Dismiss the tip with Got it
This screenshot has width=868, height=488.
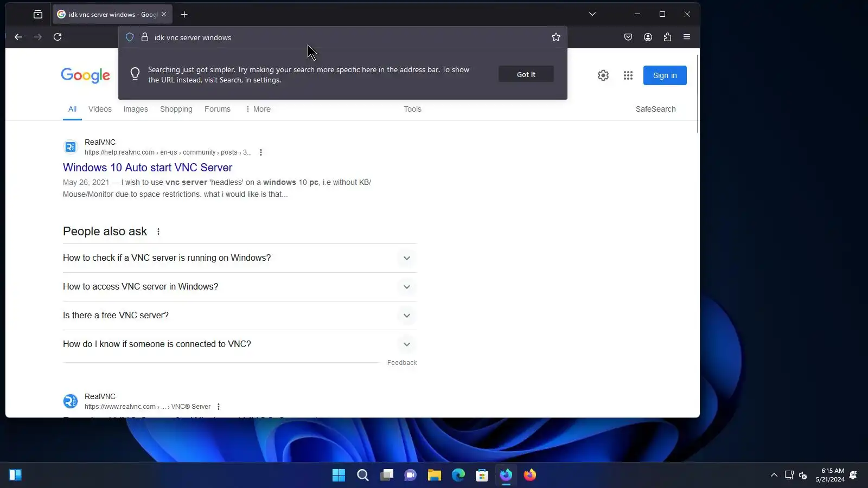click(x=526, y=74)
